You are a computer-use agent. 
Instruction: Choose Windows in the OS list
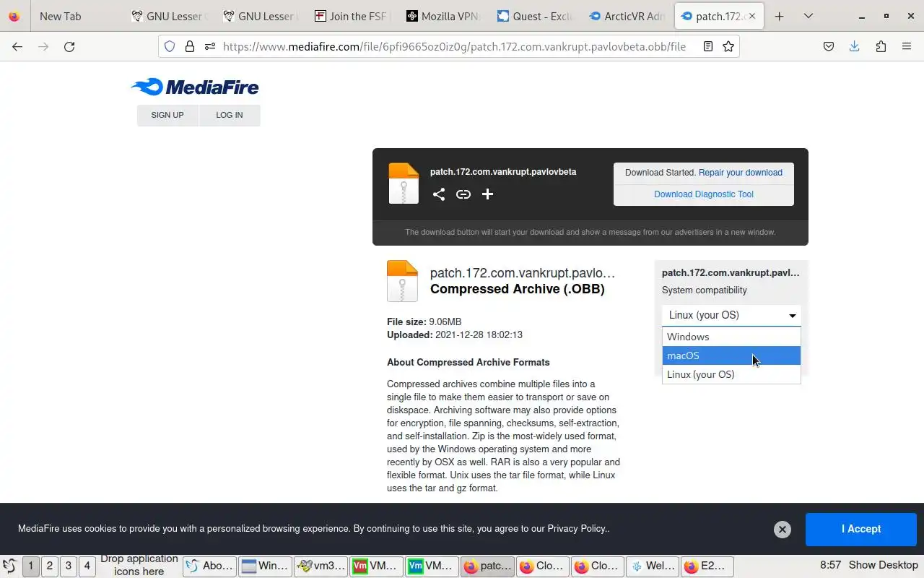coord(731,337)
